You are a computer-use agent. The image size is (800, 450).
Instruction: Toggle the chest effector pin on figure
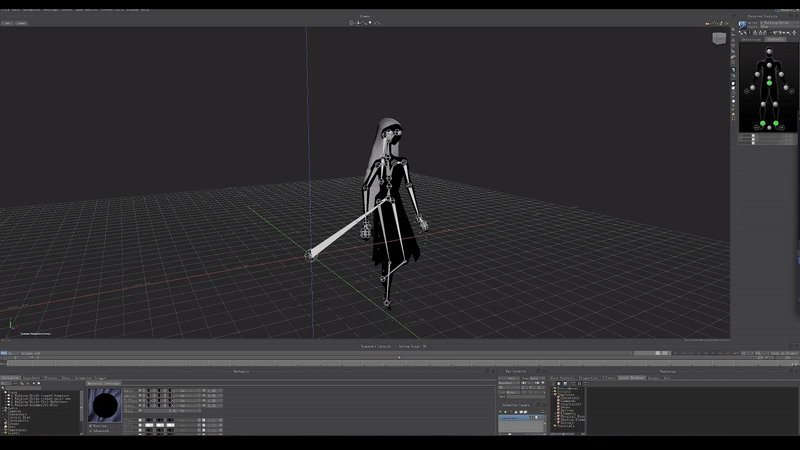[x=769, y=67]
